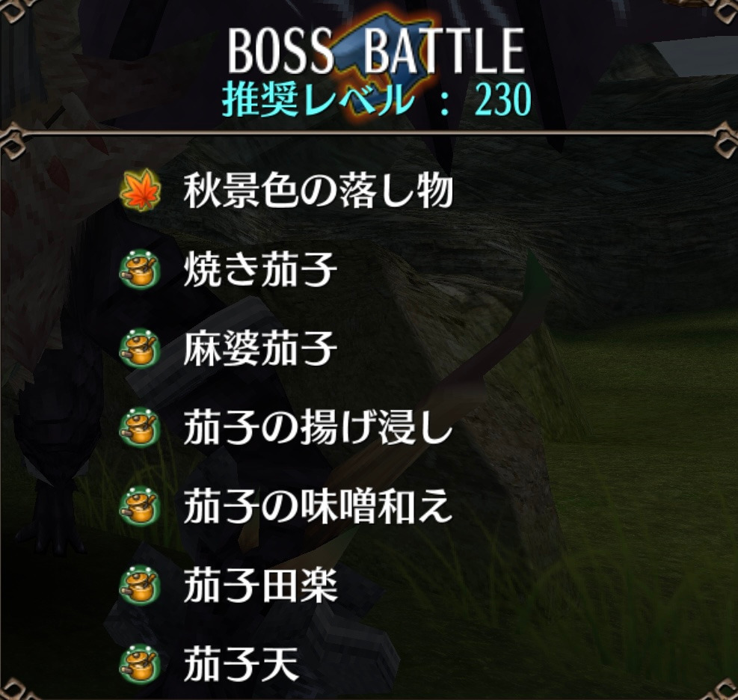
Task: Pick 茄子田楽 in the drop list
Action: point(260,586)
